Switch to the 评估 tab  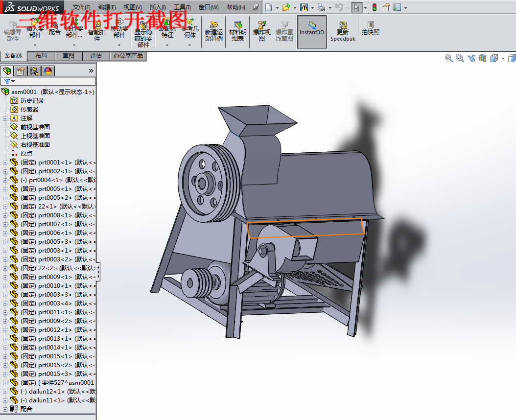click(96, 56)
